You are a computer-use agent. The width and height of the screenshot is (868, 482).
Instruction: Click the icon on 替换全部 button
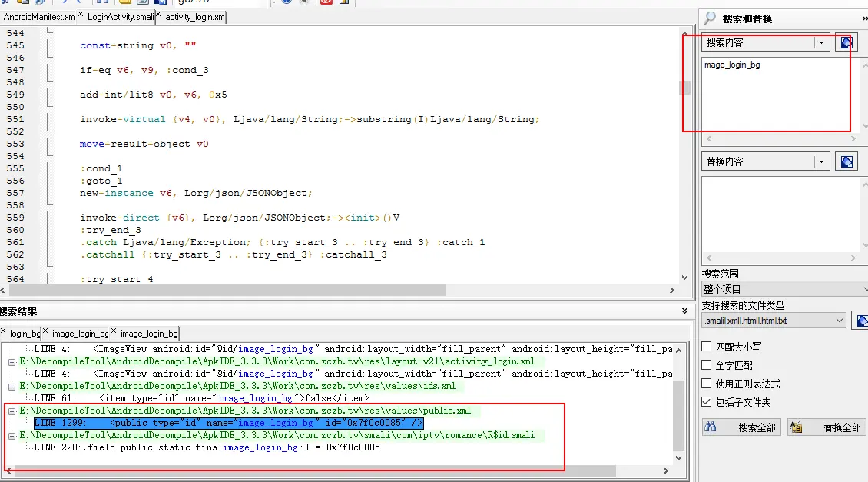[796, 427]
